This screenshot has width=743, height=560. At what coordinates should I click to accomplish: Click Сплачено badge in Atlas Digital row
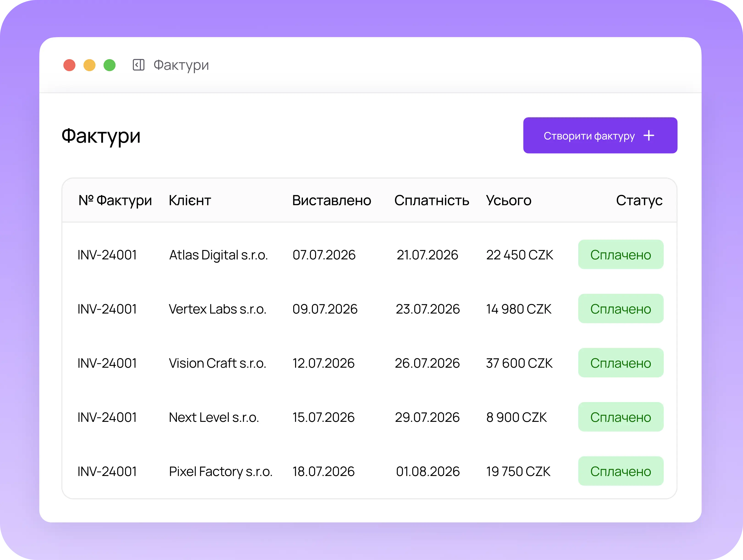point(621,254)
